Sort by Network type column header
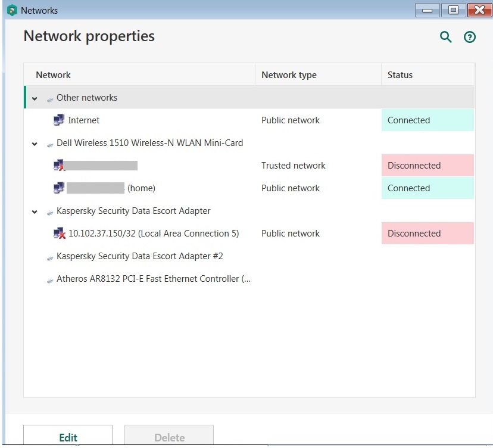493x448 pixels. click(289, 75)
